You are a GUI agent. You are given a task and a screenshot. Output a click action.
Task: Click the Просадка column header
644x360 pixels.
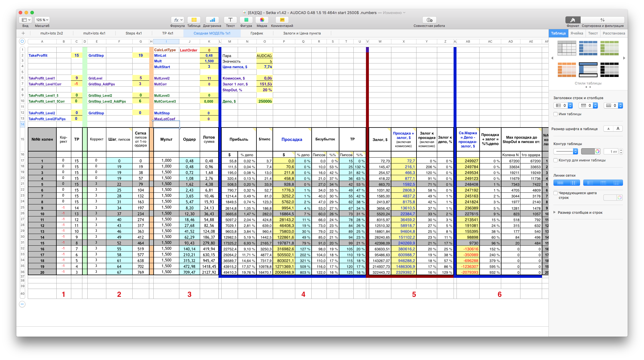click(x=292, y=139)
